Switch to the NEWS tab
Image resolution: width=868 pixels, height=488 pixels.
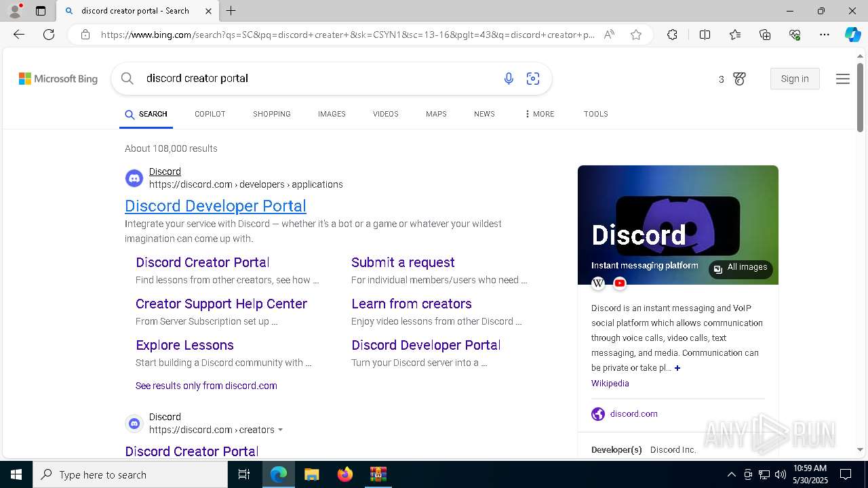tap(484, 114)
